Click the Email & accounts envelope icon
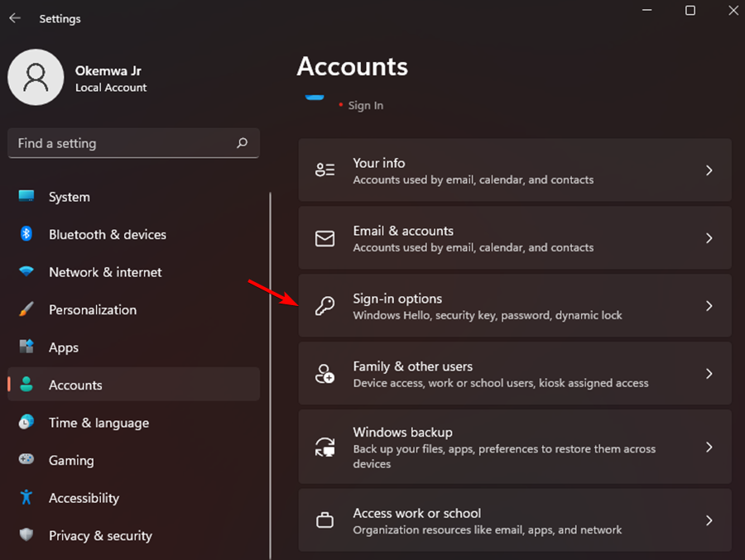This screenshot has height=560, width=745. click(x=324, y=238)
